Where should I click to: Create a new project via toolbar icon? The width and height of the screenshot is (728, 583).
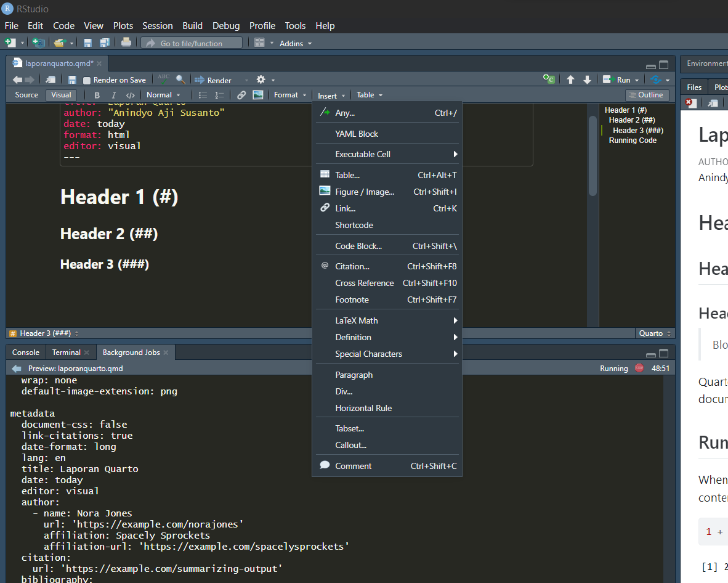(39, 43)
